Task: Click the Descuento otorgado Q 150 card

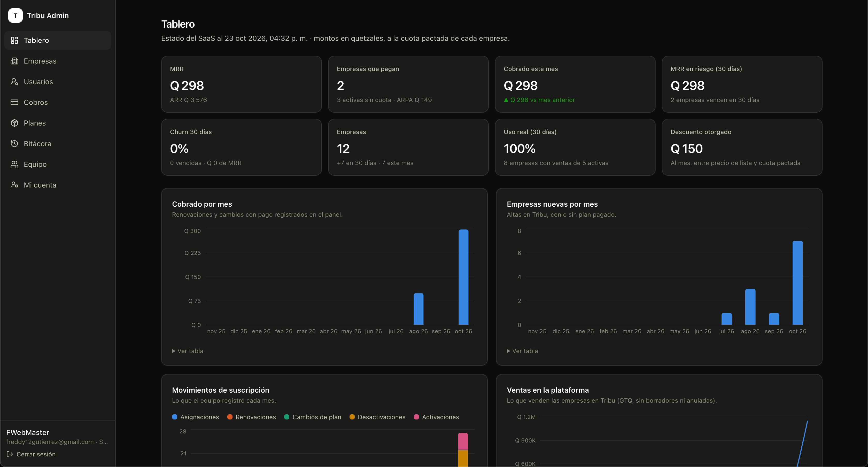Action: coord(742,147)
